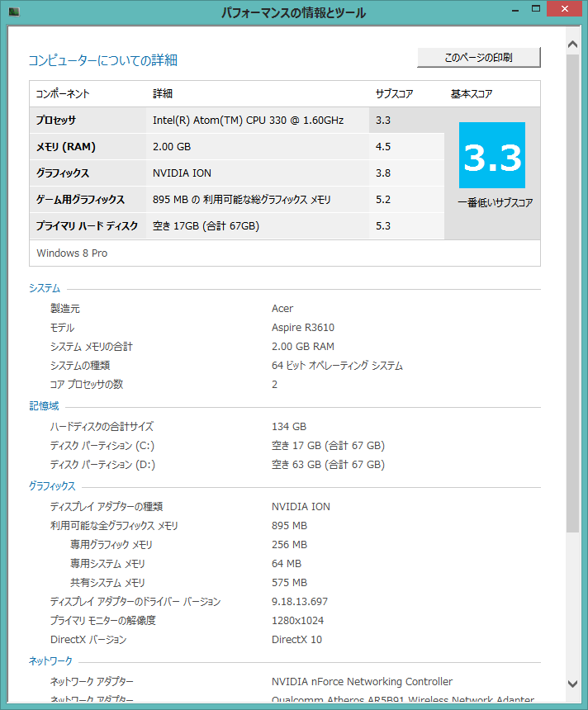This screenshot has height=710, width=588.
Task: Click the Windows 8 Pro text
Action: [x=72, y=253]
